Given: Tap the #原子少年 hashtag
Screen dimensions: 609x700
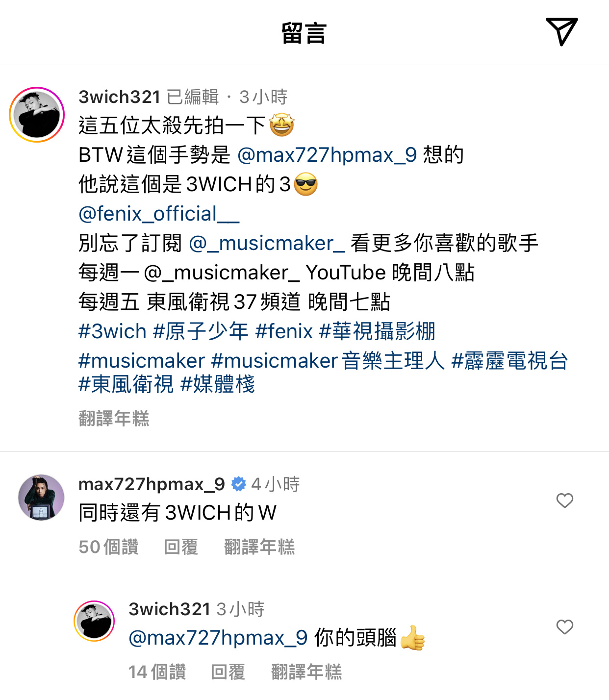Looking at the screenshot, I should 201,331.
